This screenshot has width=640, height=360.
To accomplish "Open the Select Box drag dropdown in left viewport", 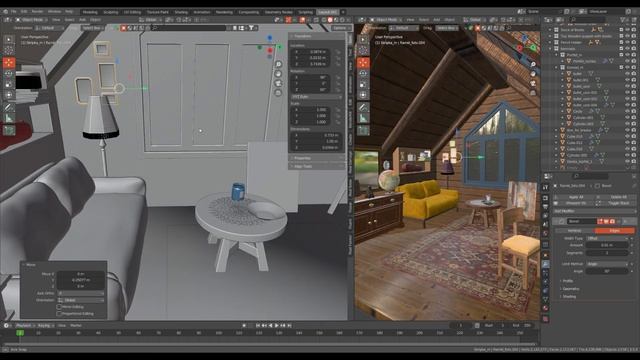I will pos(93,28).
